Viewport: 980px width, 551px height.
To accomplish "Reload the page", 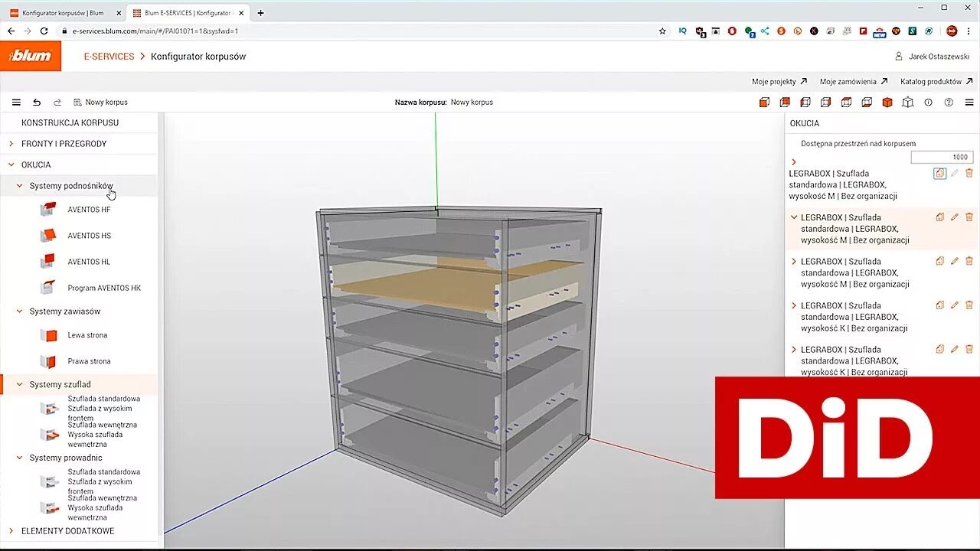I will pos(44,31).
